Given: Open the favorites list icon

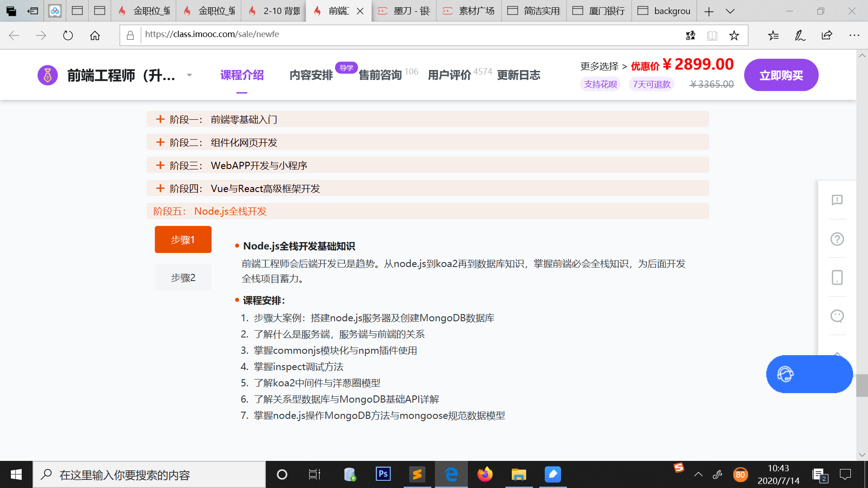Looking at the screenshot, I should (x=773, y=35).
